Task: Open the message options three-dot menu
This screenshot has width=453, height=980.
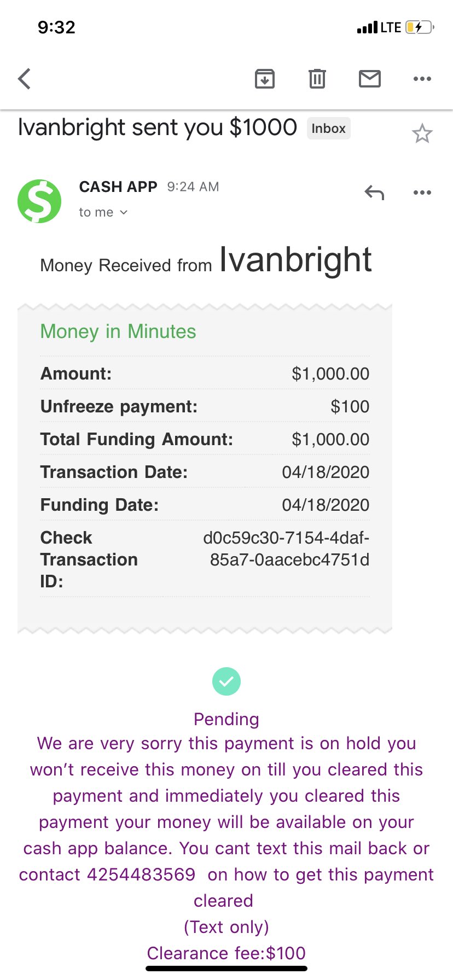Action: pyautogui.click(x=422, y=192)
